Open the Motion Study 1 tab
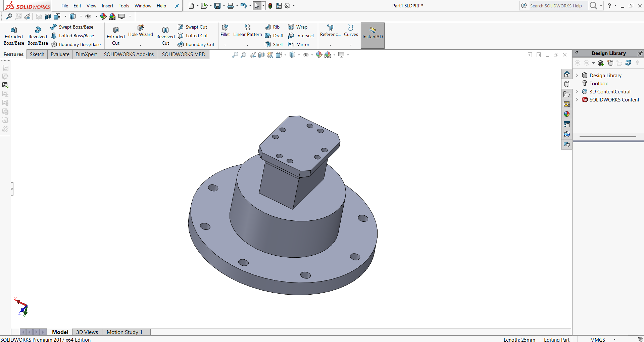Screen dimensions: 644x342 click(x=125, y=332)
